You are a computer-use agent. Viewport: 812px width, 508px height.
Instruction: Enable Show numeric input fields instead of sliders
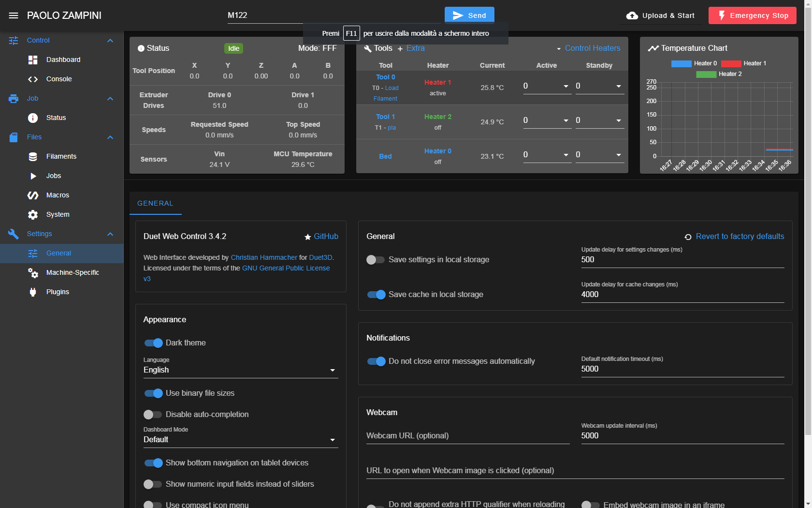(x=153, y=484)
